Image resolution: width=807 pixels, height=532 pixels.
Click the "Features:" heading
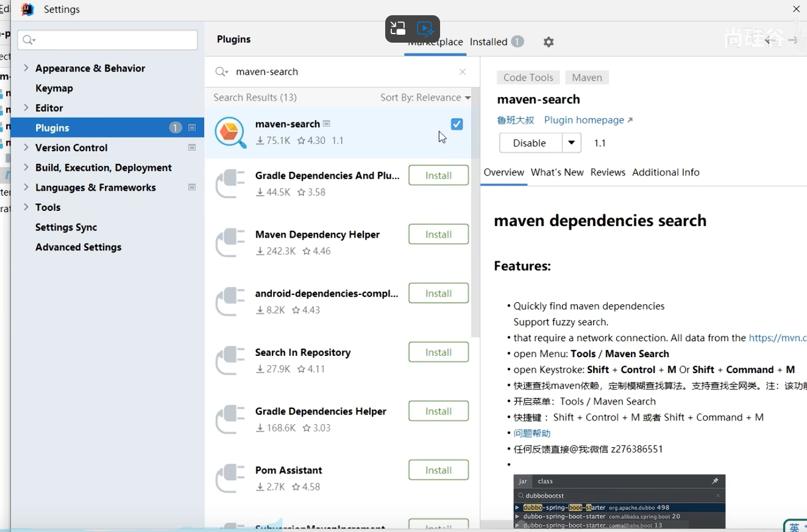click(522, 266)
